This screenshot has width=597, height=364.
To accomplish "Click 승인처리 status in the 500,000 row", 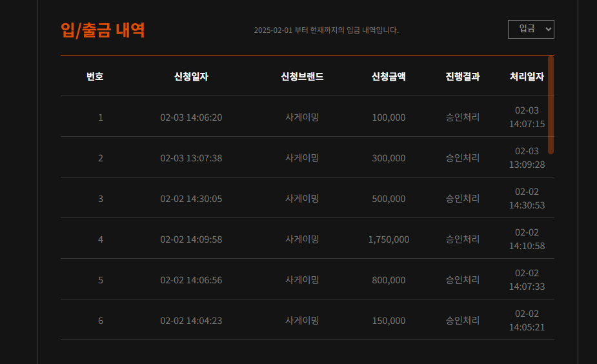I will point(463,198).
